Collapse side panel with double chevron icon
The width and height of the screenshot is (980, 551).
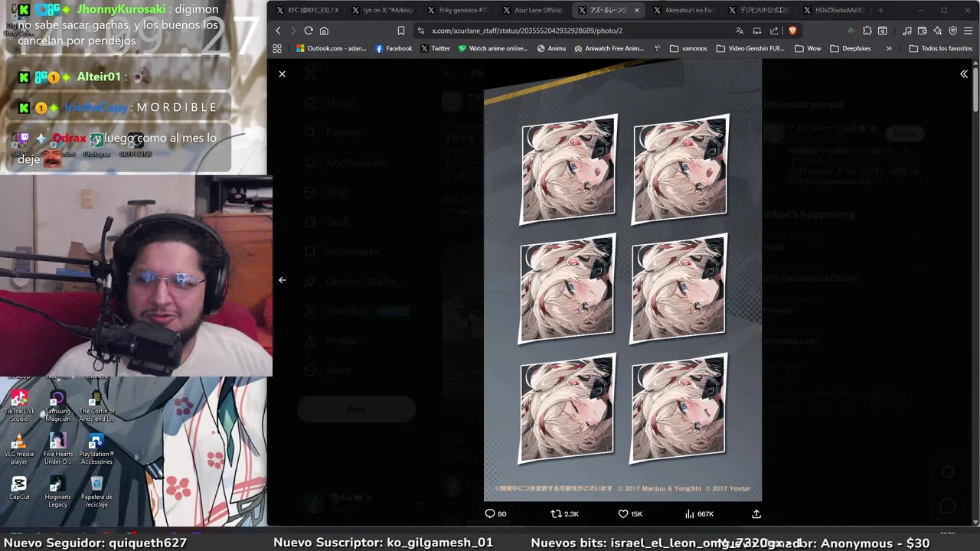click(x=964, y=74)
